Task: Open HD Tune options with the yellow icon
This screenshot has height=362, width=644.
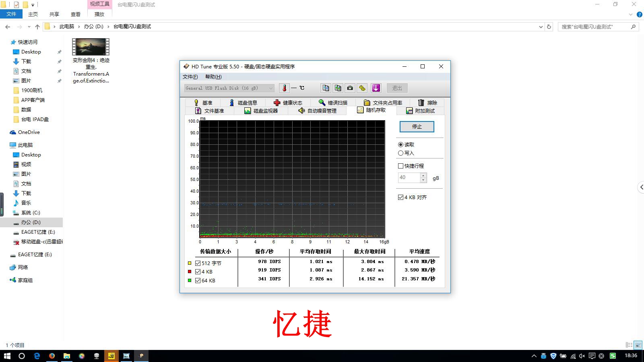Action: pyautogui.click(x=362, y=88)
